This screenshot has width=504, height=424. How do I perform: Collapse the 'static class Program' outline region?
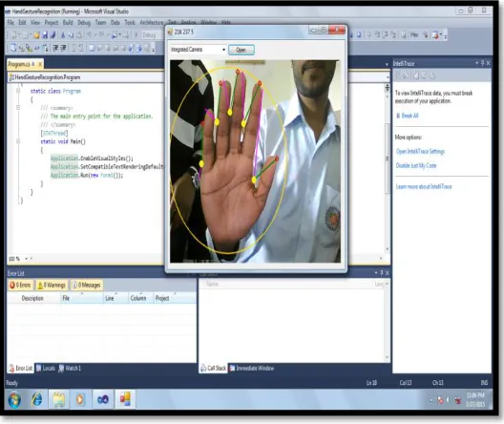point(18,91)
